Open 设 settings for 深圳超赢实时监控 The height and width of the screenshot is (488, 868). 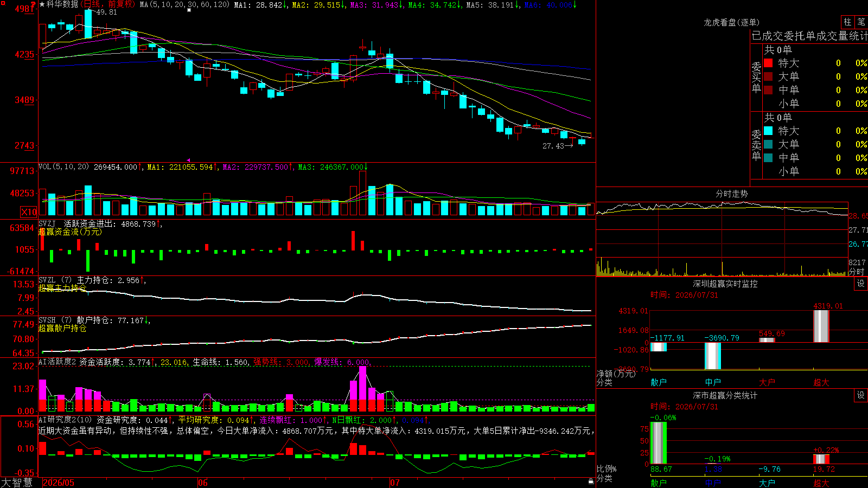coord(861,284)
